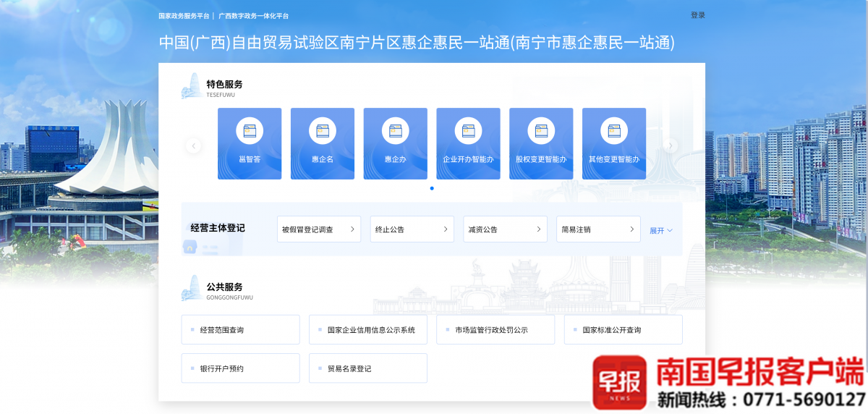Expand the 经营主体登记 list with 展开

pos(660,230)
